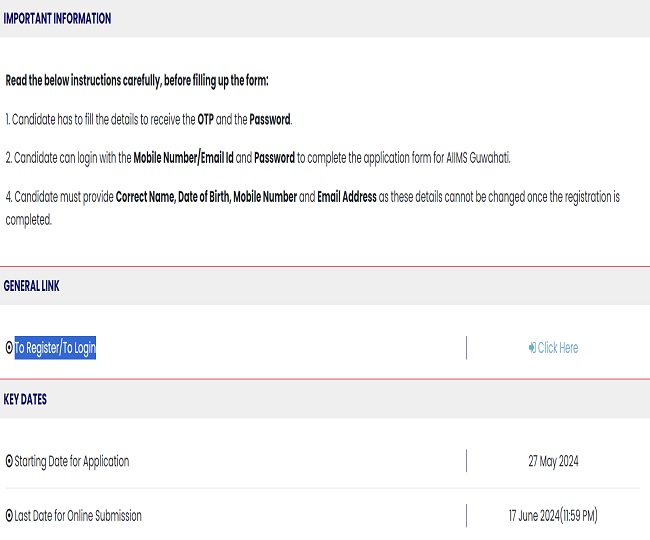Select the highlighted To Register/To Login text

pos(55,348)
